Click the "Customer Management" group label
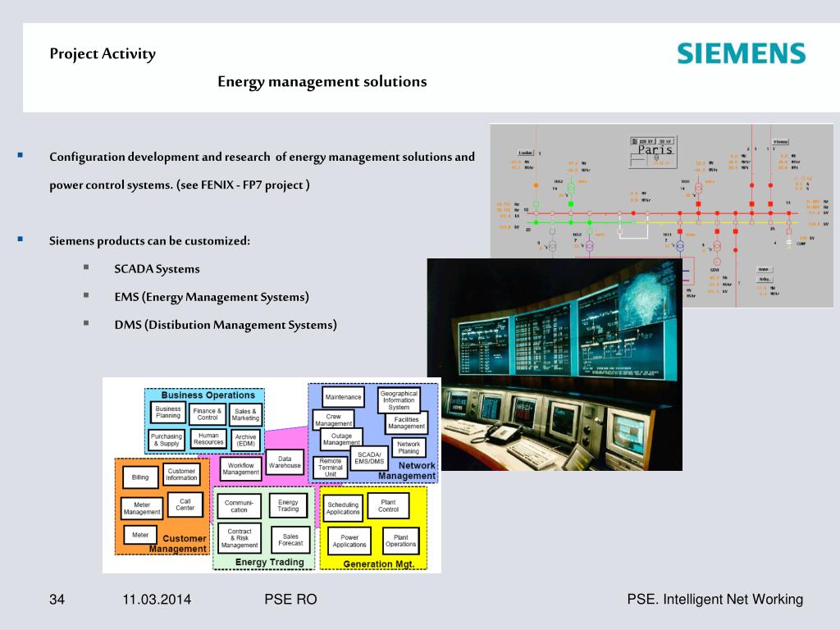Viewport: 840px width, 630px height. click(x=178, y=544)
